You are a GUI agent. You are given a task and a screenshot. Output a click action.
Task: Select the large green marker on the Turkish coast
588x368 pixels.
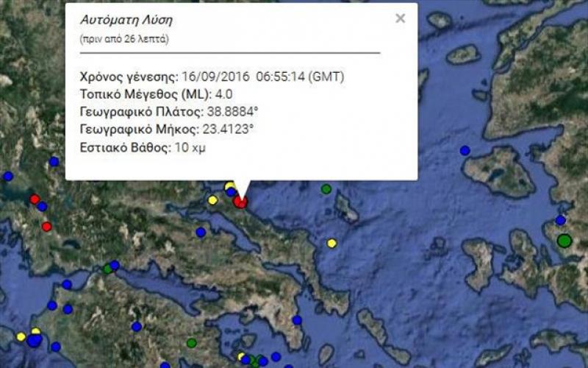click(x=564, y=241)
